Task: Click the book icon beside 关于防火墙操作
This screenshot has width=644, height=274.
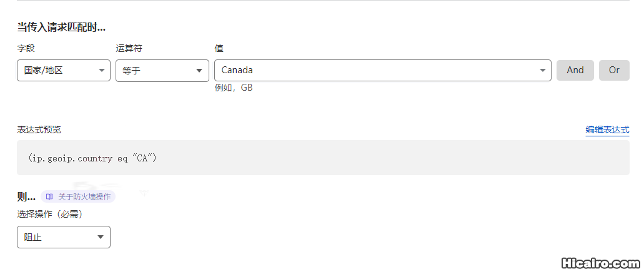Action: click(49, 197)
